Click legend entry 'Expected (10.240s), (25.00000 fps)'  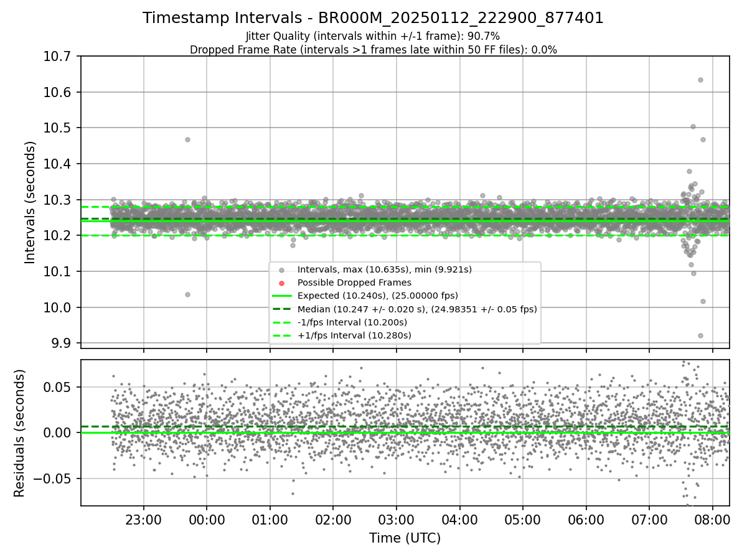tap(377, 296)
